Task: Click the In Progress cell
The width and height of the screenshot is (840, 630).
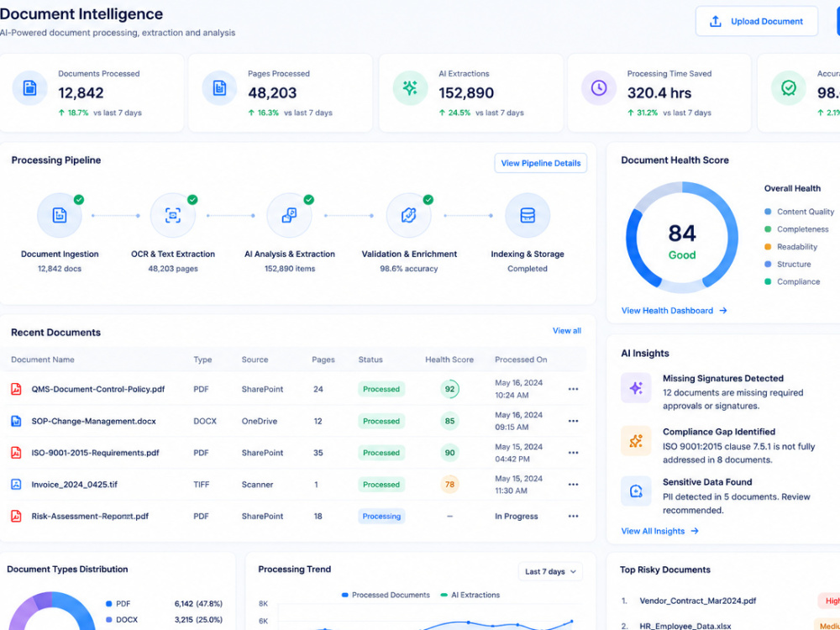Action: [517, 517]
